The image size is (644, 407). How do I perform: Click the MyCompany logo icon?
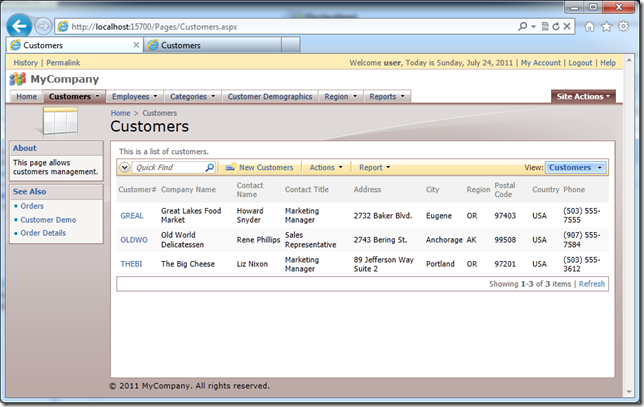point(18,79)
